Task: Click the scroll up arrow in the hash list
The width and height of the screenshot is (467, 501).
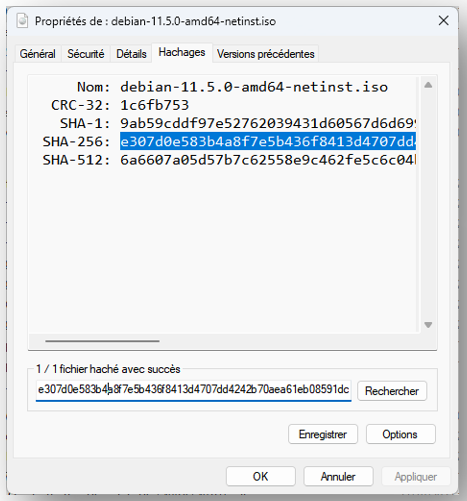Action: tap(428, 85)
